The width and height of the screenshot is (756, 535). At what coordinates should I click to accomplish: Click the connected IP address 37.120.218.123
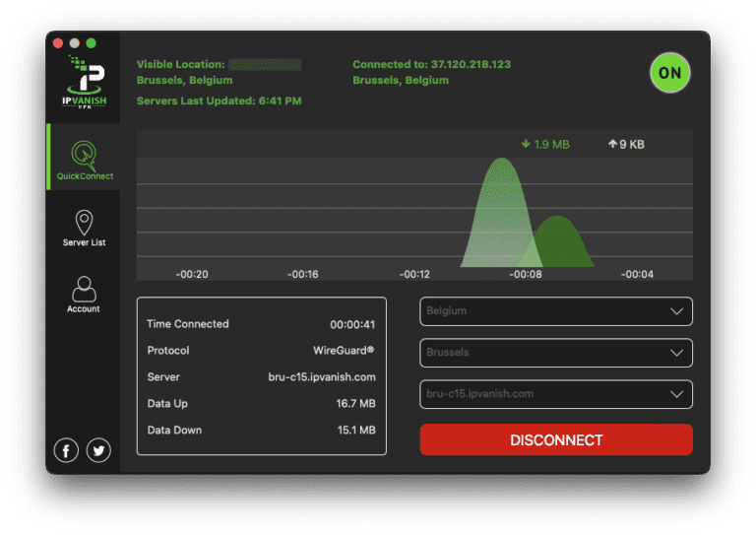(471, 65)
